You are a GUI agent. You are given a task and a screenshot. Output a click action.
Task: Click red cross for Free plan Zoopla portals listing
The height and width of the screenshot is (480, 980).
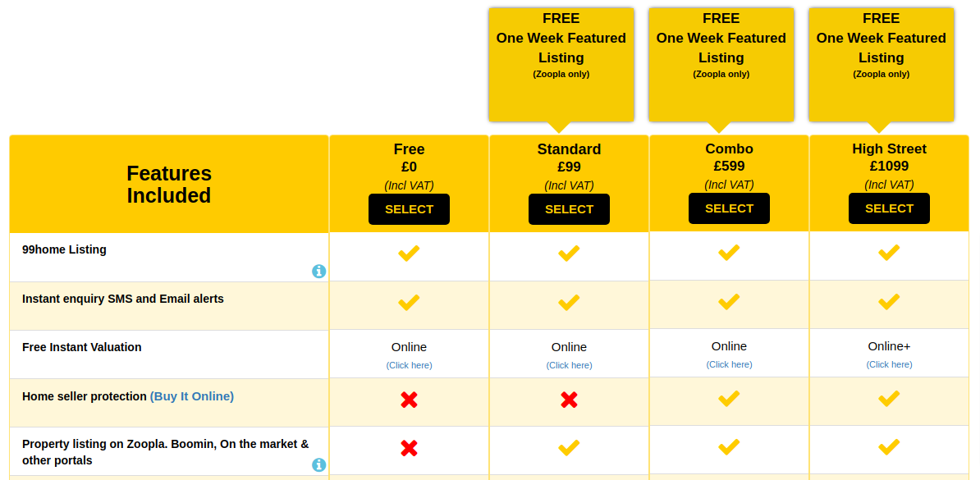(409, 448)
